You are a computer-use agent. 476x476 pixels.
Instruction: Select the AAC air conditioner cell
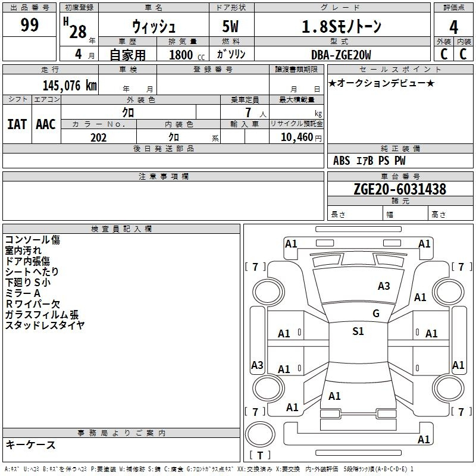point(46,124)
